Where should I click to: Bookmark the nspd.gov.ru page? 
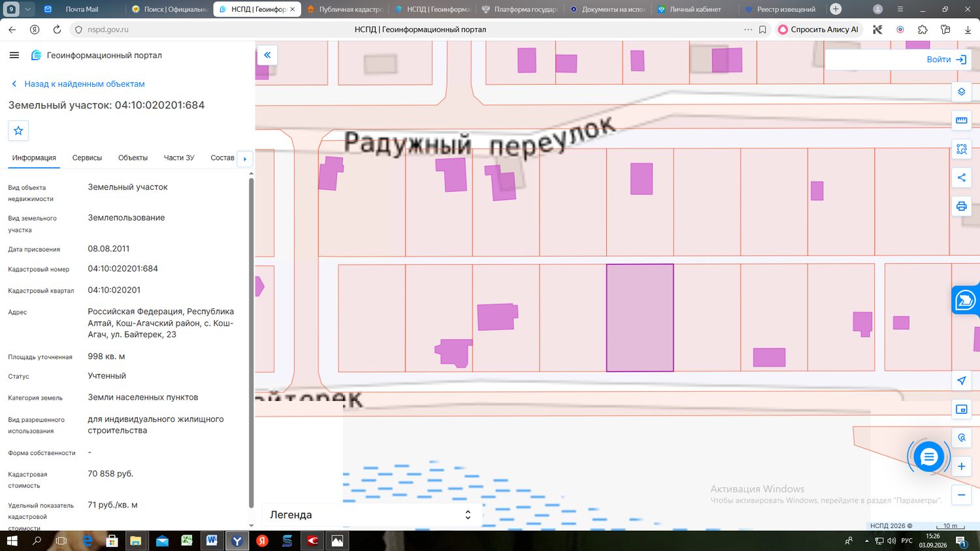pyautogui.click(x=762, y=29)
